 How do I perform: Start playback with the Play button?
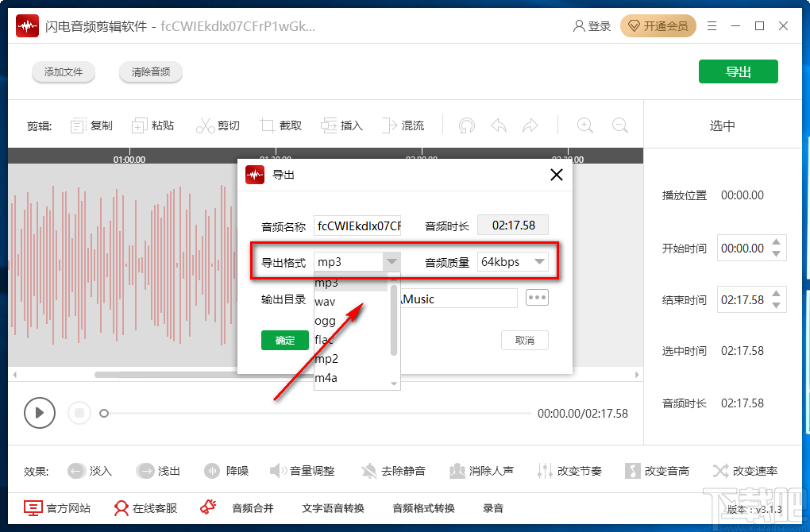click(39, 413)
